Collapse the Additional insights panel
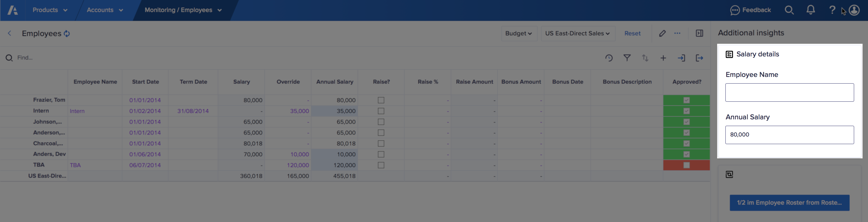 700,33
